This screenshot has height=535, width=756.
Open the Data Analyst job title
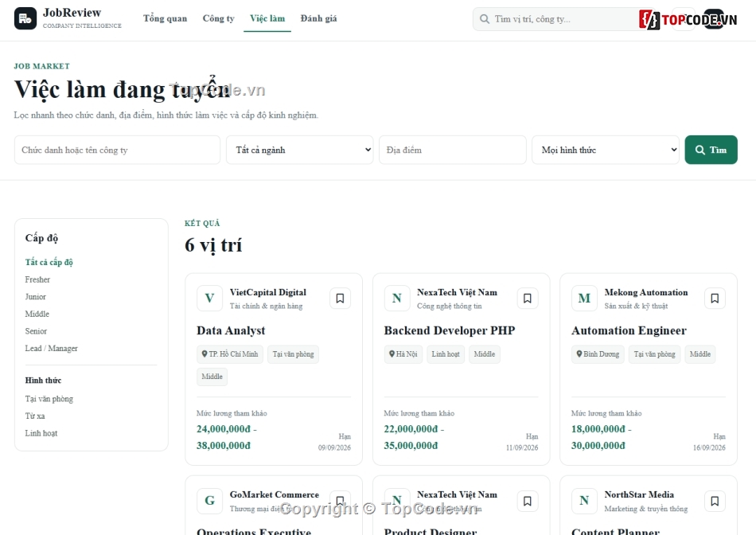coord(231,330)
